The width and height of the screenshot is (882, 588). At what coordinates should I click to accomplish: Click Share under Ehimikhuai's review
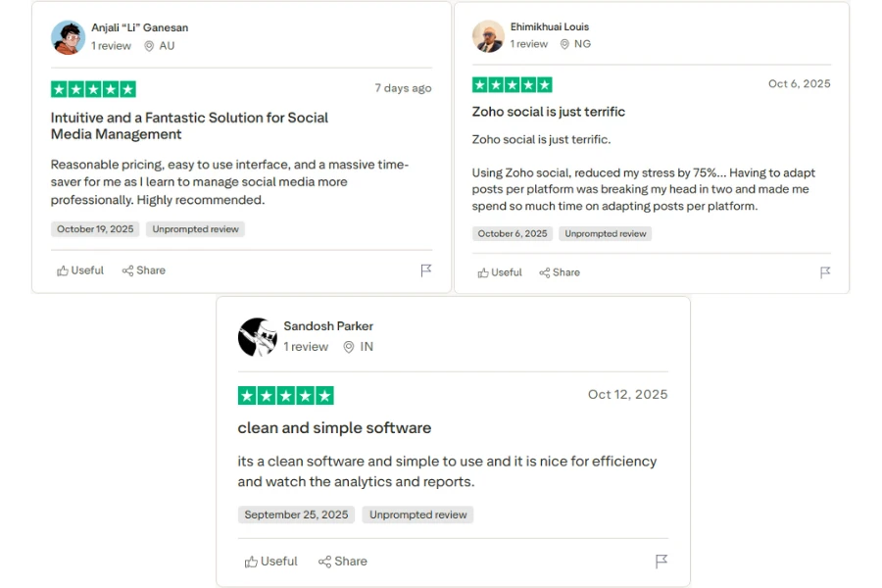(560, 272)
